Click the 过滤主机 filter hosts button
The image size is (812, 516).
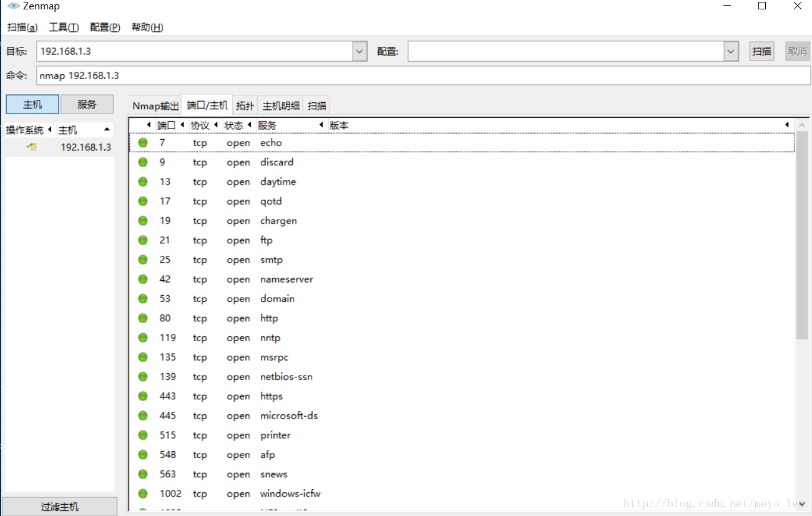60,507
